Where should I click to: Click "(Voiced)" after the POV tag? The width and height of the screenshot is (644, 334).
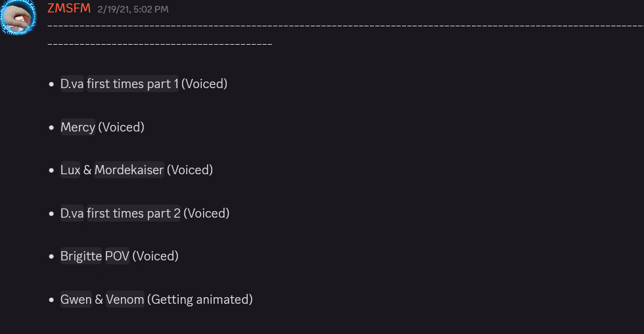pyautogui.click(x=155, y=256)
